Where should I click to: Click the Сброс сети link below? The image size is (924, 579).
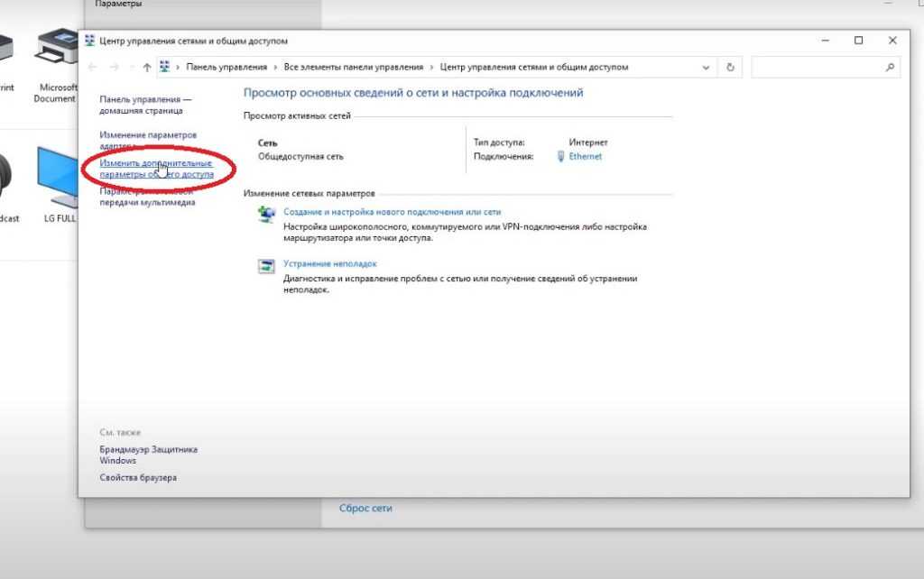tap(365, 509)
